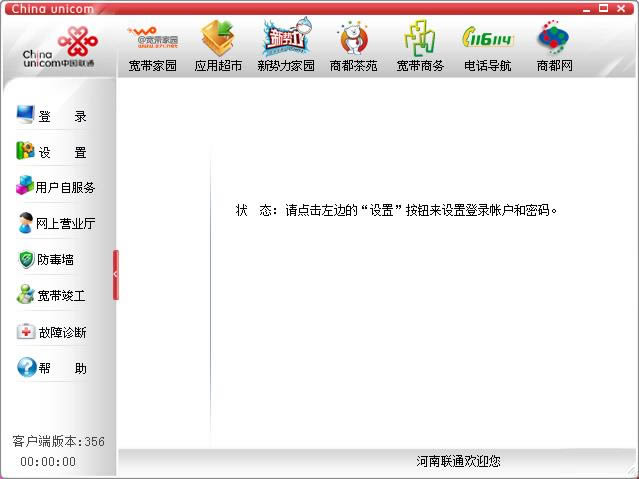639x479 pixels.
Task: Maximize the China unicom window
Action: [604, 8]
